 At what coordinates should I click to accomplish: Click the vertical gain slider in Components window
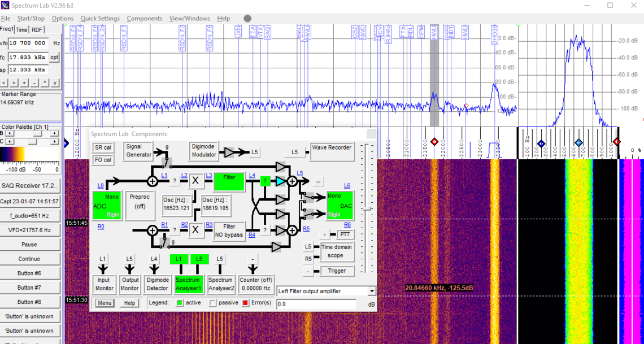(366, 208)
